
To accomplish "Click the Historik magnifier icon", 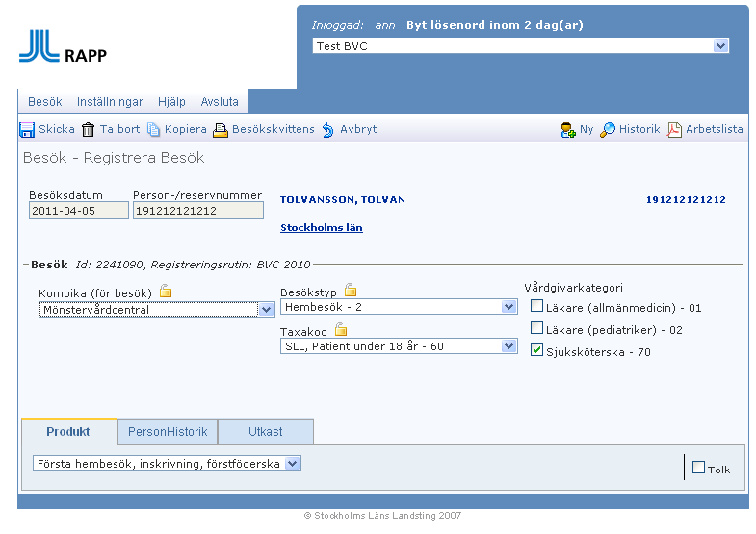I will tap(608, 130).
